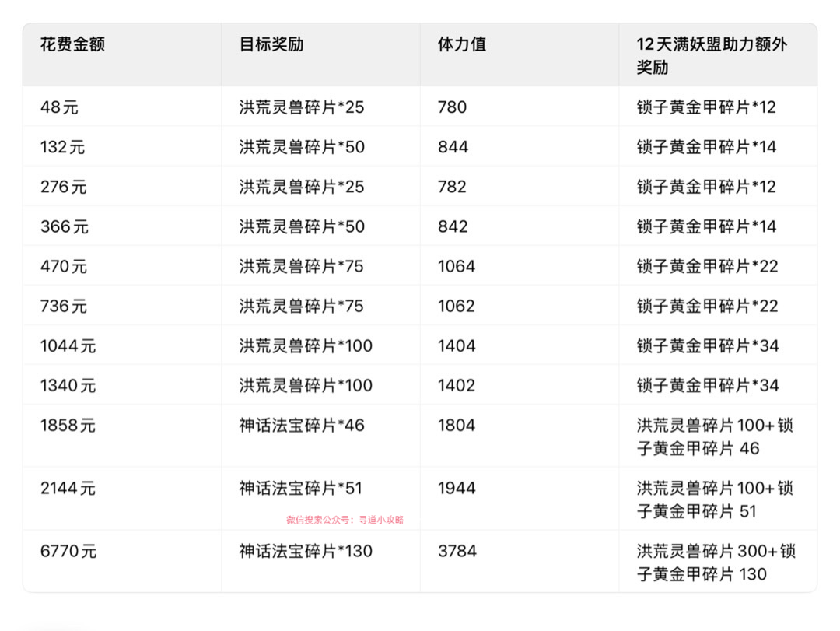Click the 1944 stamina cell
840x631 pixels.
(x=457, y=489)
